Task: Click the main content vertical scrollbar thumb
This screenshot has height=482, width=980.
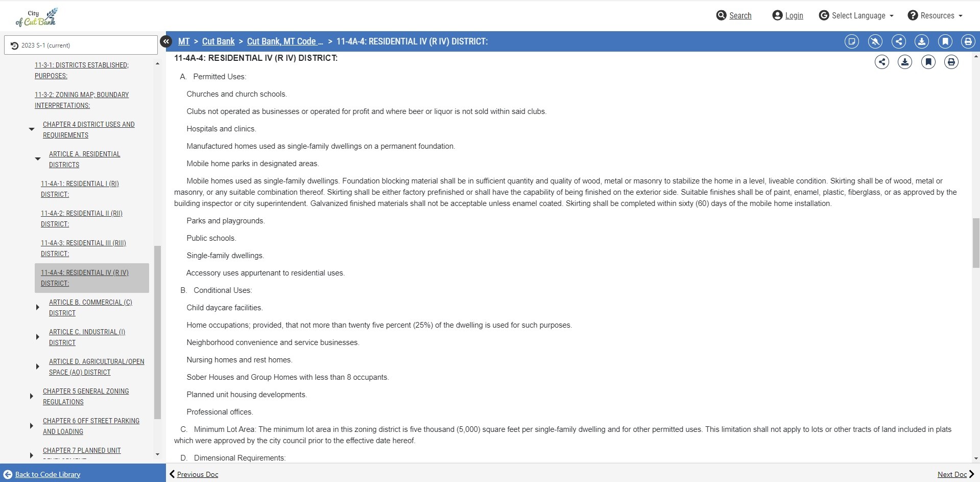Action: point(976,243)
